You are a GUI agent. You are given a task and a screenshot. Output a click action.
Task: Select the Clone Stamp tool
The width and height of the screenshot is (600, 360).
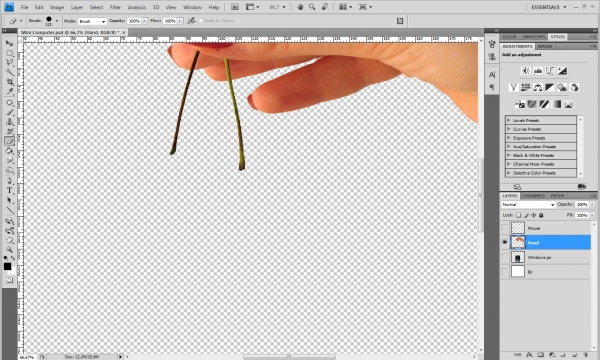[x=9, y=122]
